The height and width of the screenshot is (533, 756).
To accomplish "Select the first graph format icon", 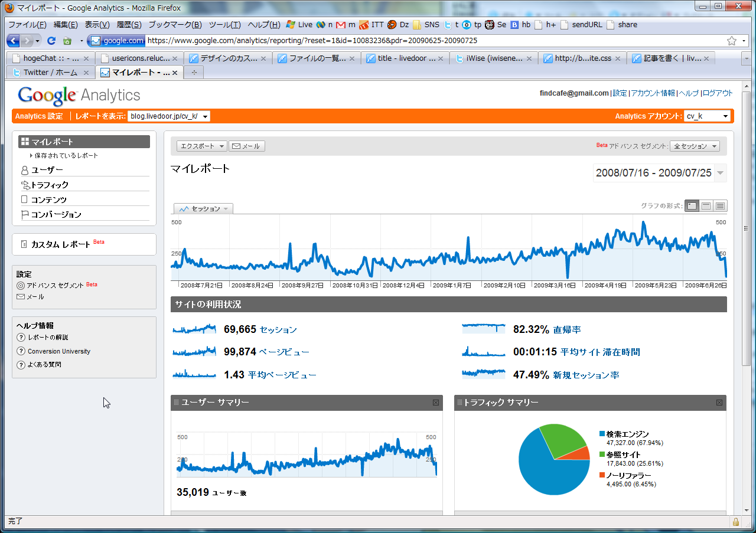I will pyautogui.click(x=692, y=206).
